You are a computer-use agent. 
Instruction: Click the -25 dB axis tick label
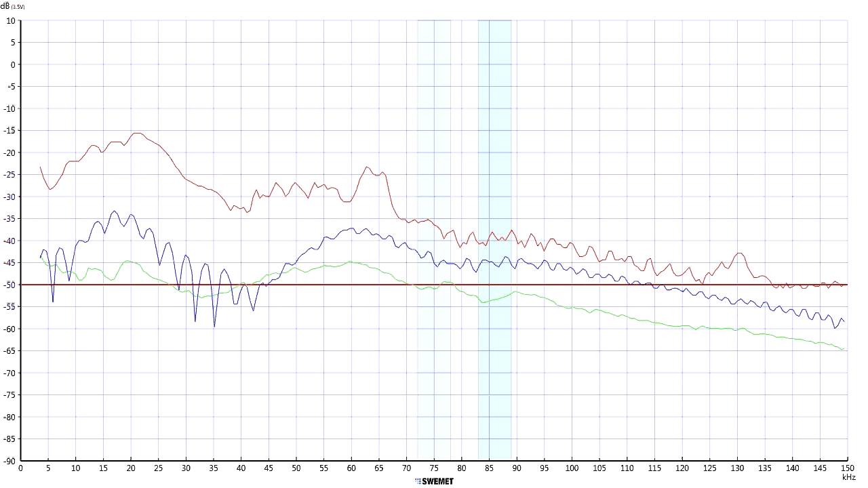click(9, 174)
